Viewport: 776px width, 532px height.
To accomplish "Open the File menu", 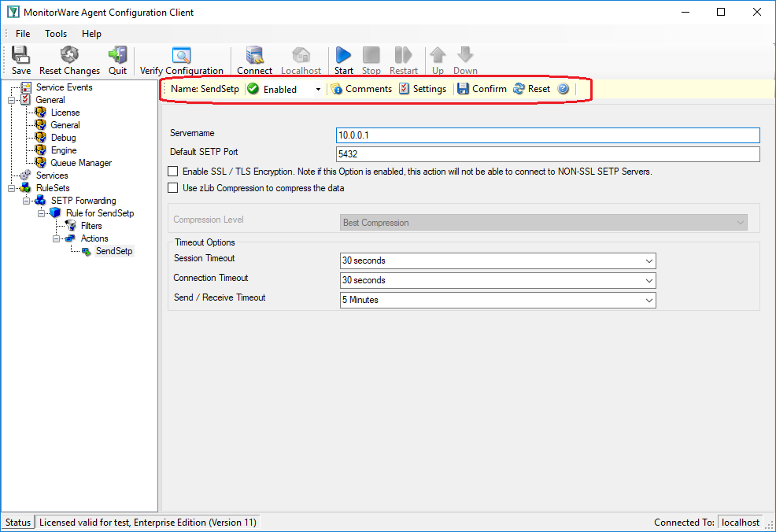I will [x=23, y=34].
